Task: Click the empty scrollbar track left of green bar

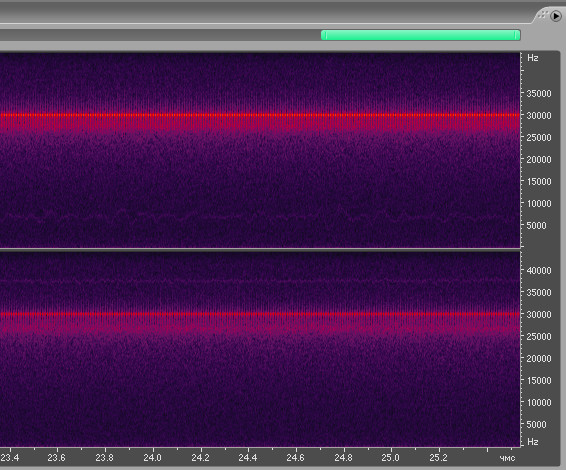Action: [160, 35]
